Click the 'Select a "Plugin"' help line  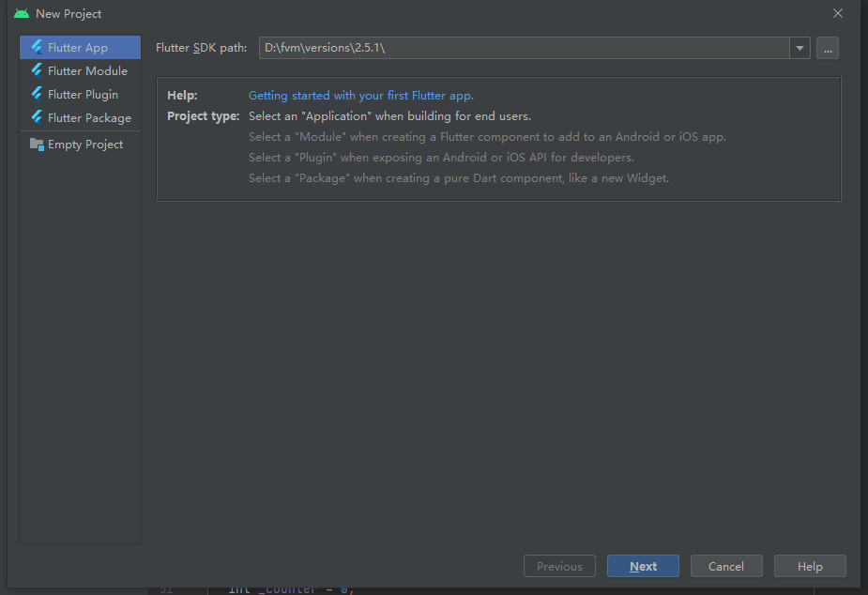(441, 157)
